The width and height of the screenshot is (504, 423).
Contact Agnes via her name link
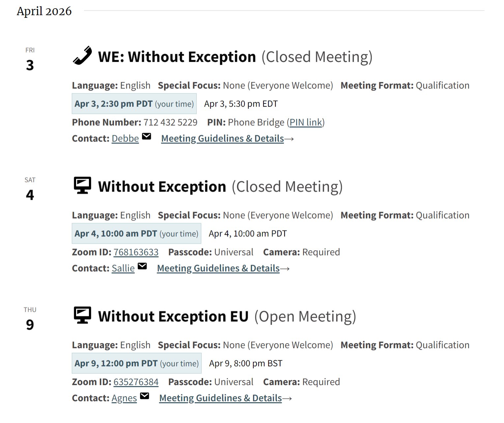pos(124,398)
